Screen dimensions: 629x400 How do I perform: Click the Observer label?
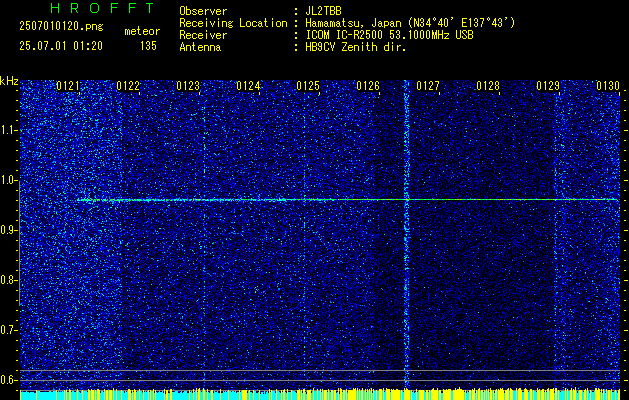pyautogui.click(x=203, y=11)
